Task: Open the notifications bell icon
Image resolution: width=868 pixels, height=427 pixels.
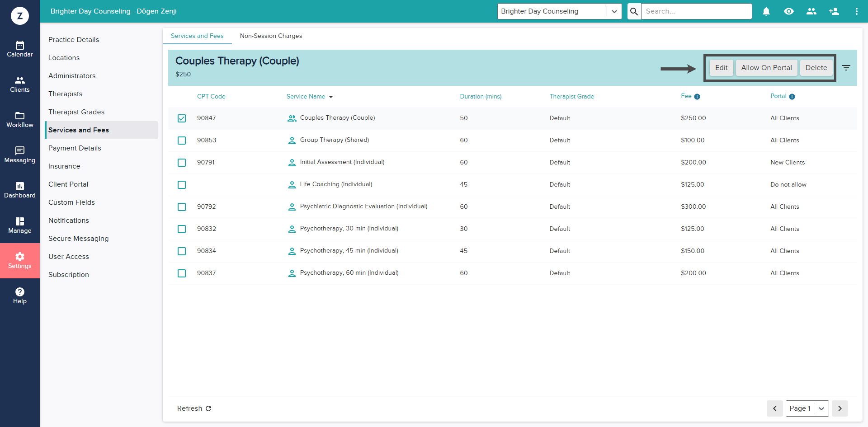Action: [x=766, y=11]
